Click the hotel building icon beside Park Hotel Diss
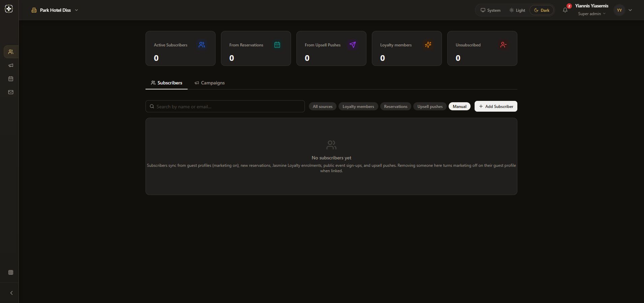The image size is (644, 303). 34,10
